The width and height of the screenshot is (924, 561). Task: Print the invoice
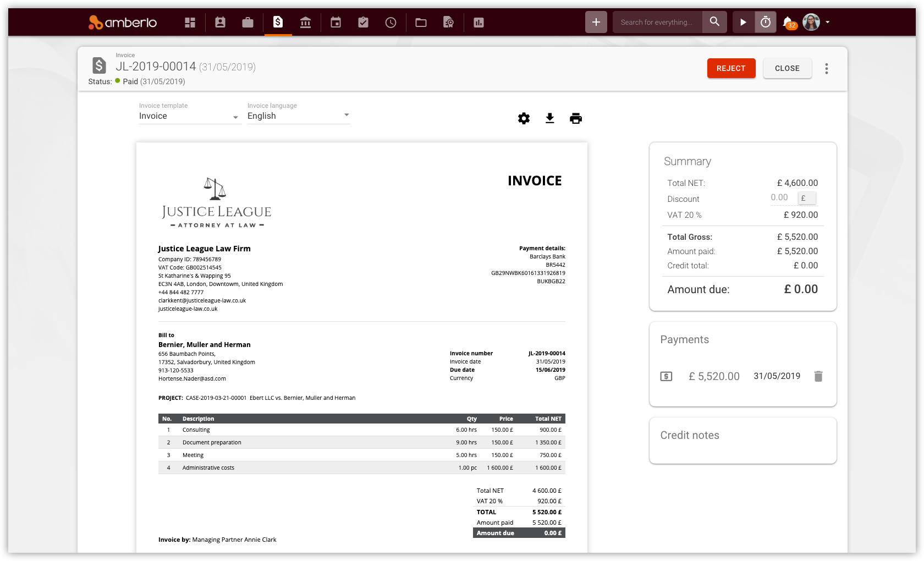tap(576, 118)
